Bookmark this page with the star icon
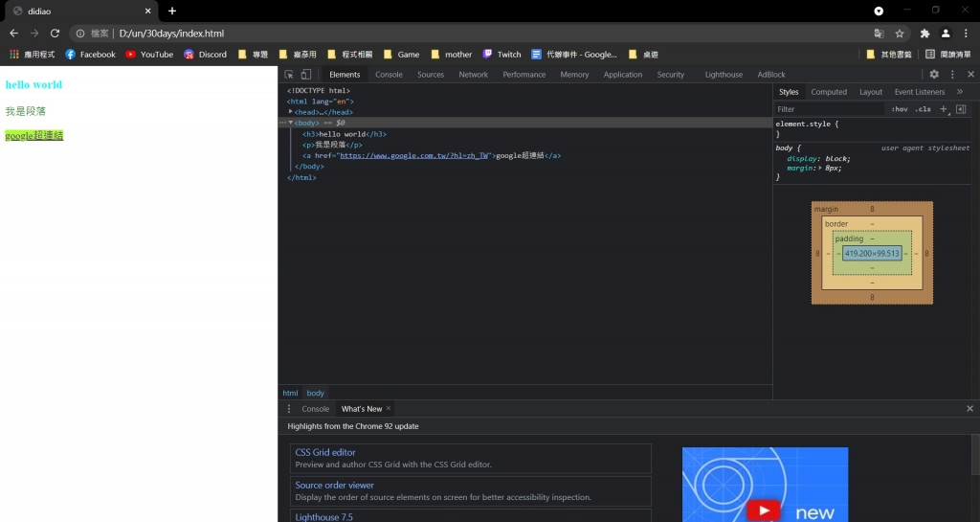 [900, 34]
